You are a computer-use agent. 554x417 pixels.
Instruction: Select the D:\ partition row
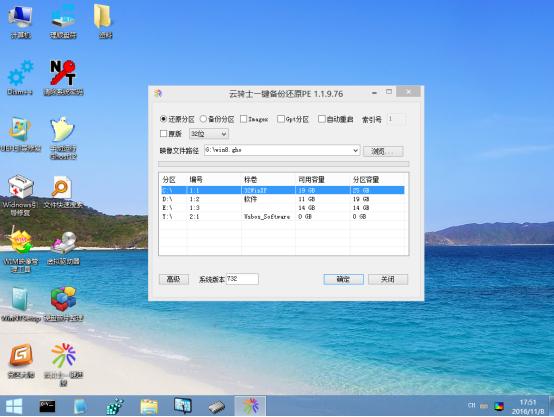[282, 199]
